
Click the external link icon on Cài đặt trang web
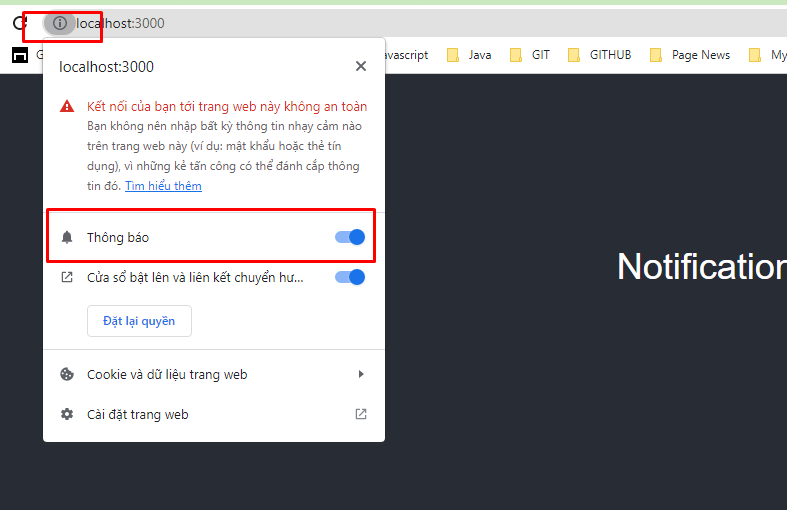pyautogui.click(x=361, y=414)
